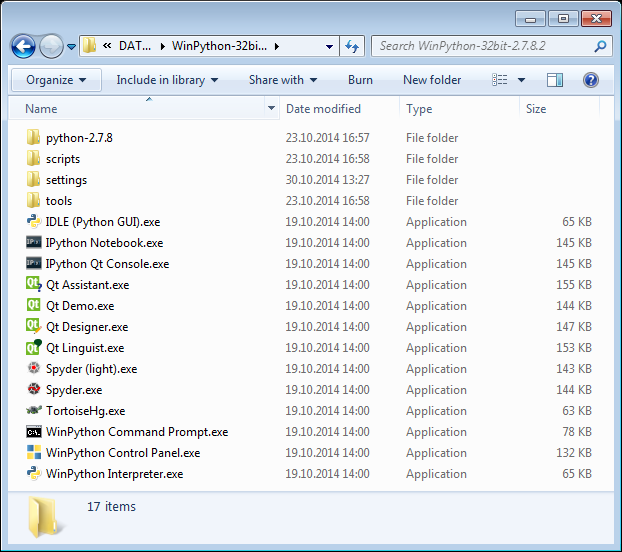Click the Burn button

[360, 80]
